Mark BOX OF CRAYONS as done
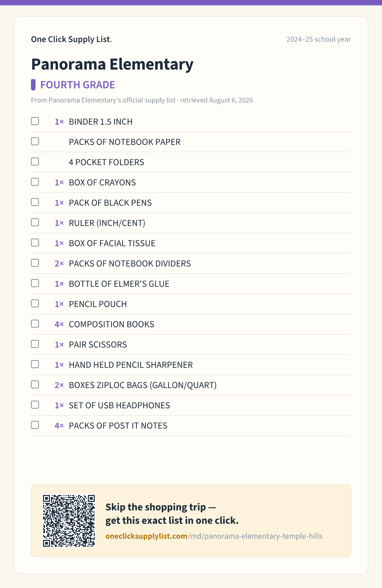The height and width of the screenshot is (588, 382). pyautogui.click(x=35, y=182)
